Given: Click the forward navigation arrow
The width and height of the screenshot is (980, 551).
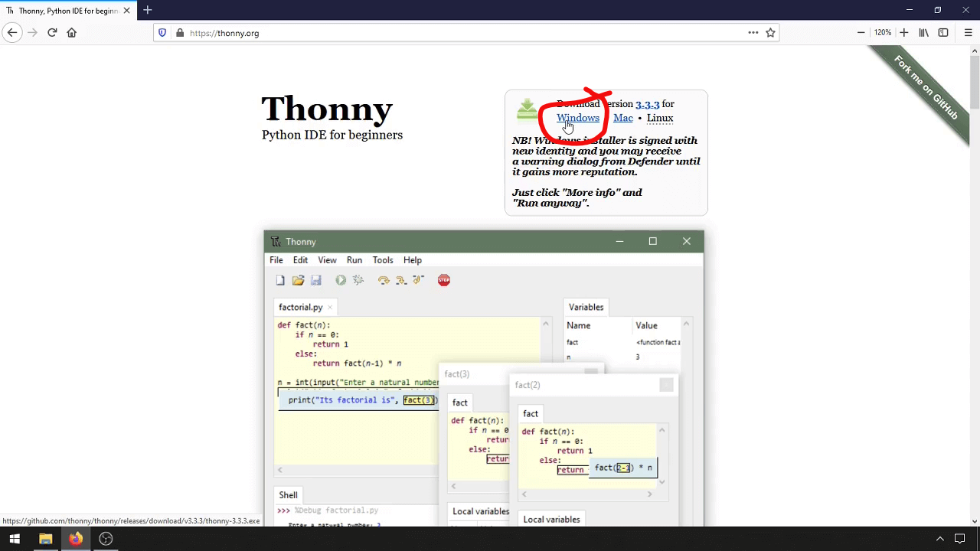Looking at the screenshot, I should [x=32, y=33].
